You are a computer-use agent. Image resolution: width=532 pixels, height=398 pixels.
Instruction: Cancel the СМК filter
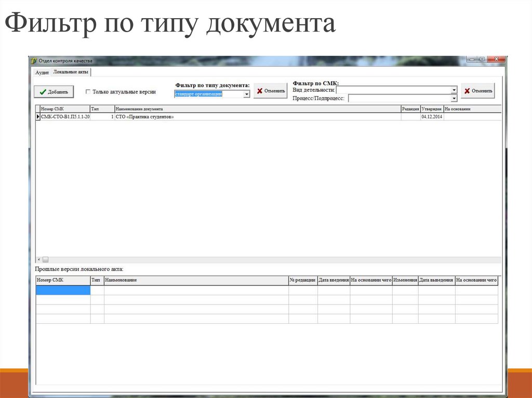[478, 91]
